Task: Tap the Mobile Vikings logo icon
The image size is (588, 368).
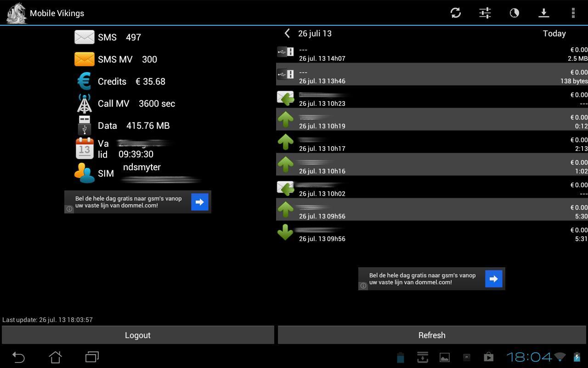Action: 16,13
